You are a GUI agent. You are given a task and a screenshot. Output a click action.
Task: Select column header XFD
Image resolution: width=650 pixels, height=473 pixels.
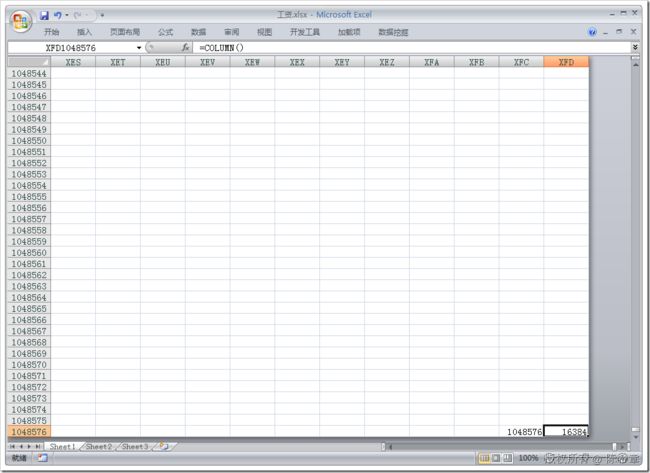click(566, 62)
